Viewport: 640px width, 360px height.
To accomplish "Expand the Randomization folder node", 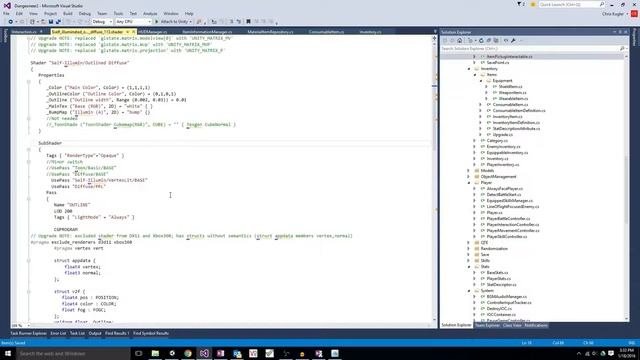I will pyautogui.click(x=469, y=249).
